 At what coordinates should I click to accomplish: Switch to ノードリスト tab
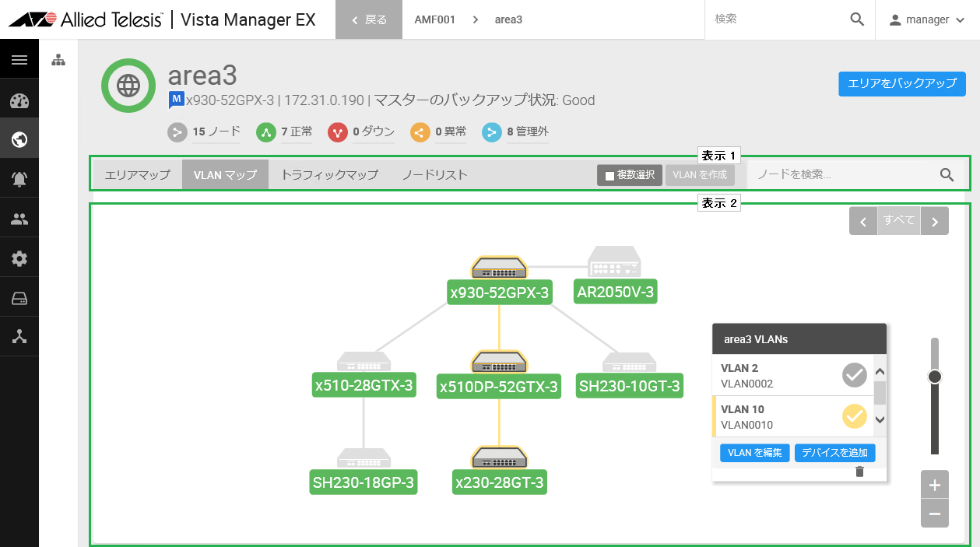click(434, 175)
